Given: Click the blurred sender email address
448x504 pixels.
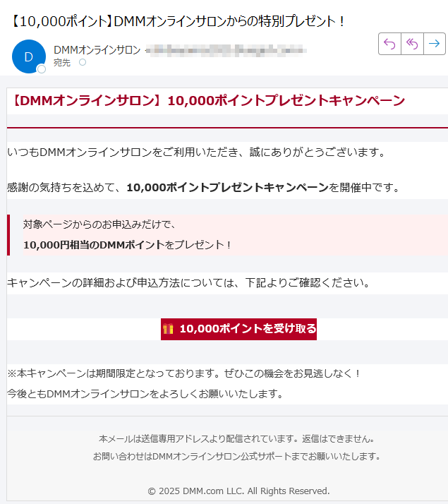Looking at the screenshot, I should pos(226,50).
